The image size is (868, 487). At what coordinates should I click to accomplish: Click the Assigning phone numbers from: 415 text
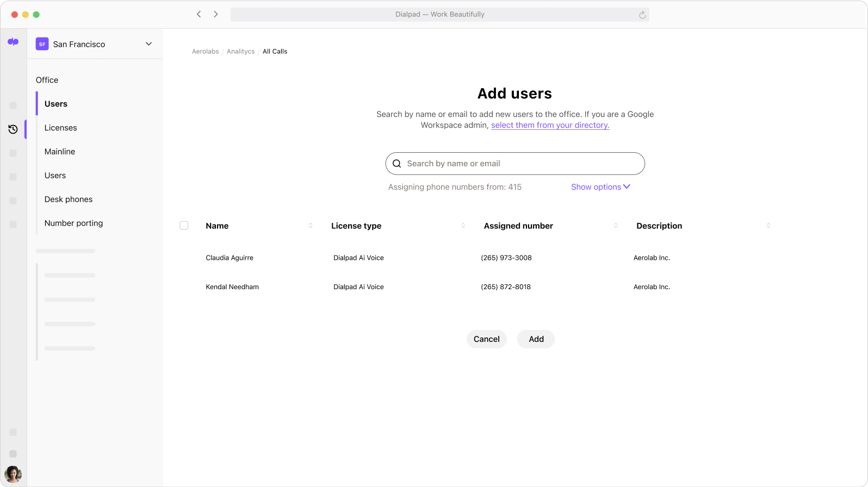coord(455,187)
